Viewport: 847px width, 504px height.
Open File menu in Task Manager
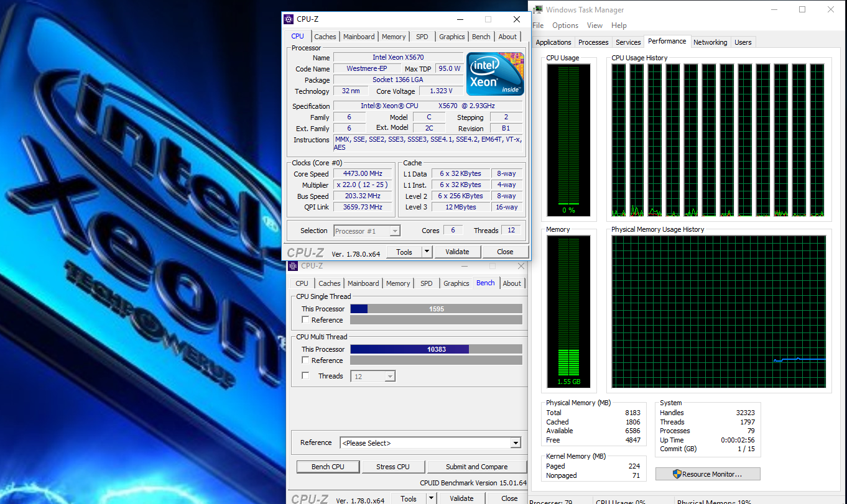click(x=538, y=25)
